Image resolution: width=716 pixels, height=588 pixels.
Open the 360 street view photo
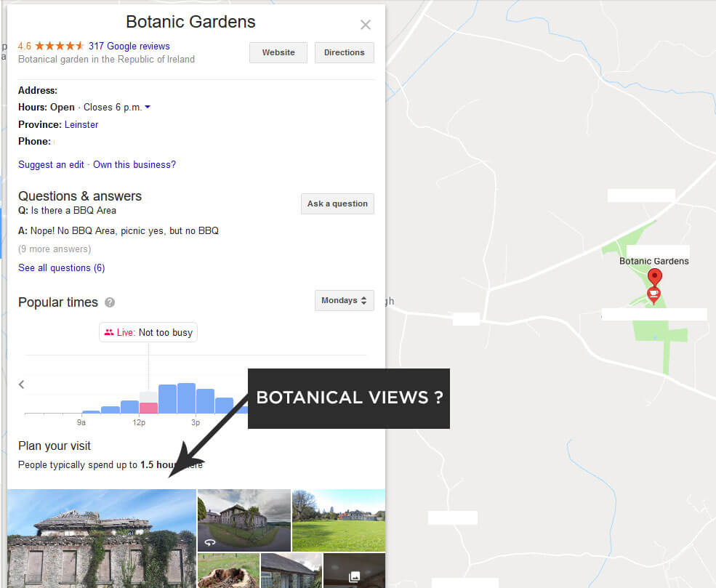[244, 520]
